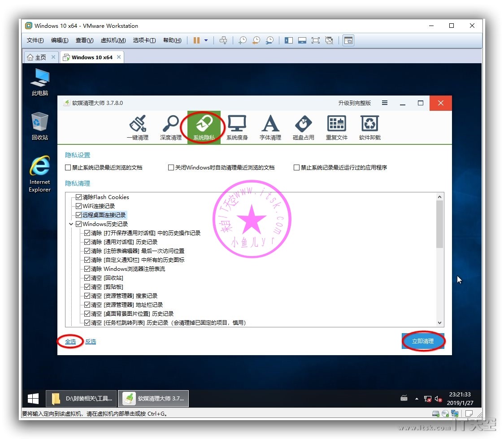Click 升级到完整版 upgrade link
The width and height of the screenshot is (504, 439).
(355, 103)
